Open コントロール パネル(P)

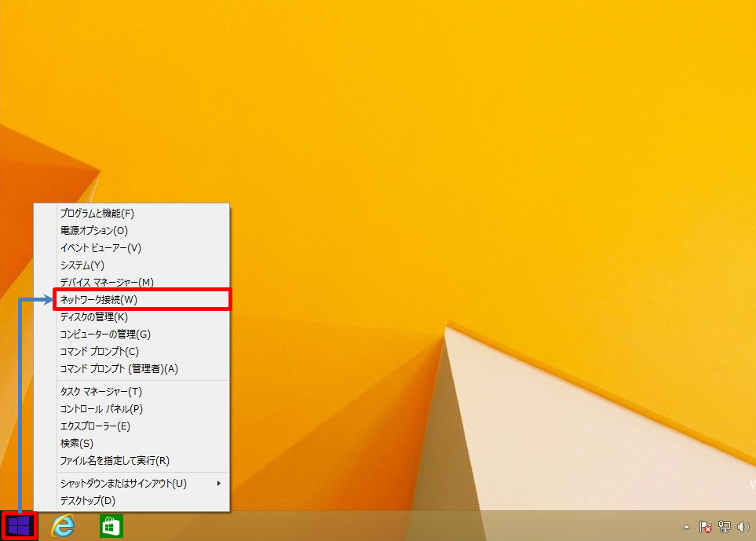coord(132,409)
